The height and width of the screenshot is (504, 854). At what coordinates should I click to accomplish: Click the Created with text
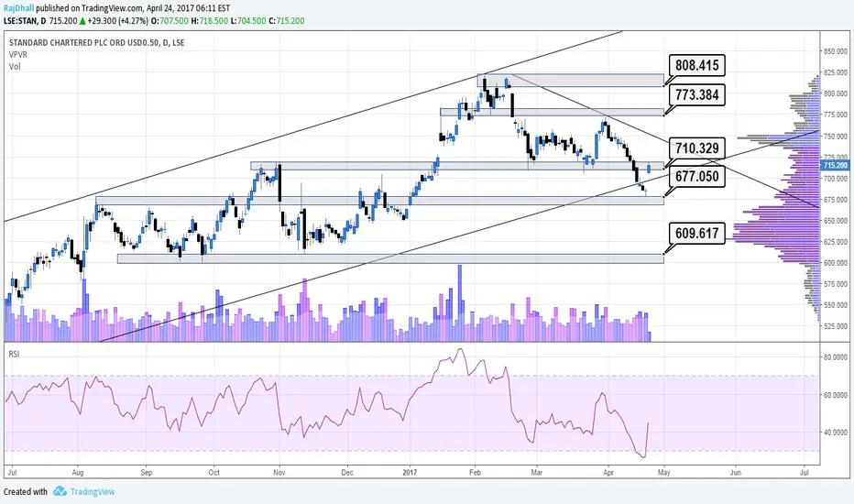pyautogui.click(x=25, y=491)
